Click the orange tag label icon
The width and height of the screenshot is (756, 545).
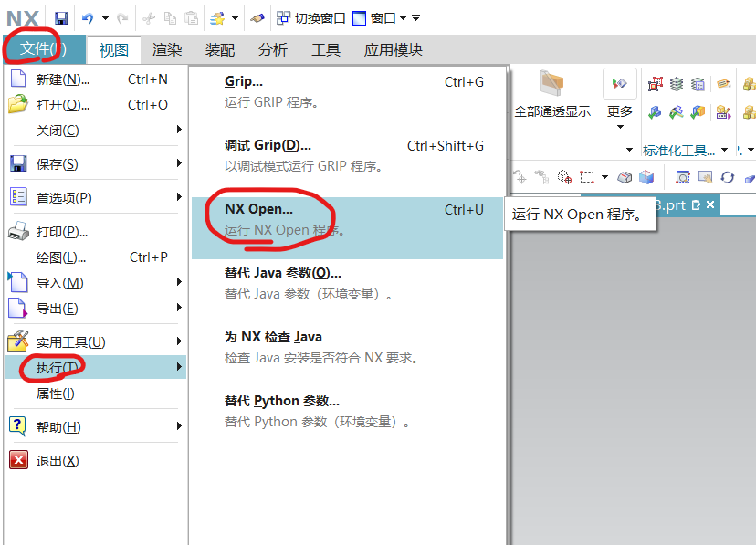point(723,84)
